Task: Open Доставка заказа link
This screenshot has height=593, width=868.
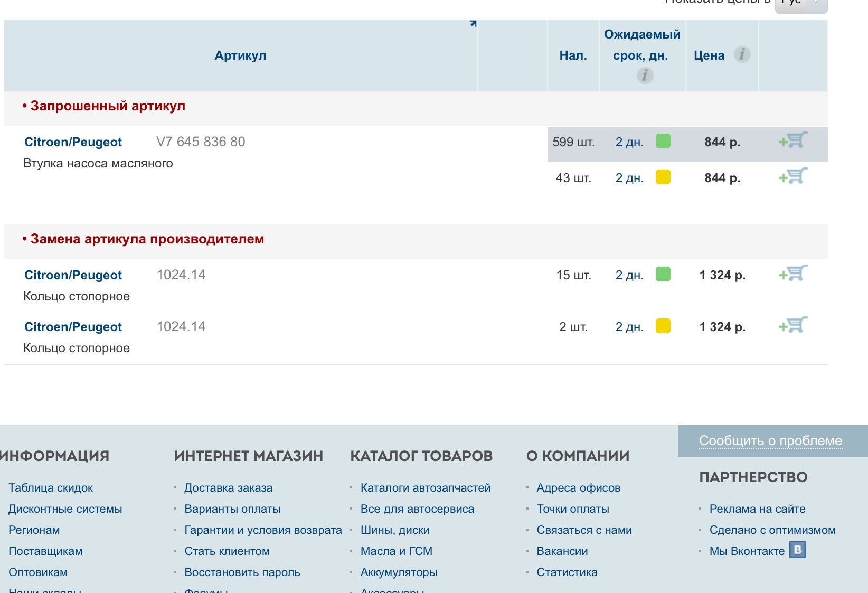Action: point(229,488)
